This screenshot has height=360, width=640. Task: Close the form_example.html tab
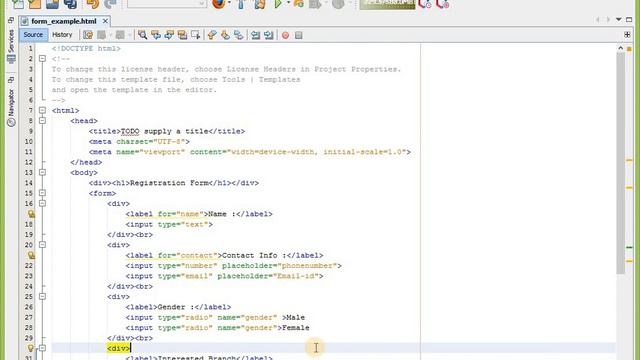click(x=105, y=21)
